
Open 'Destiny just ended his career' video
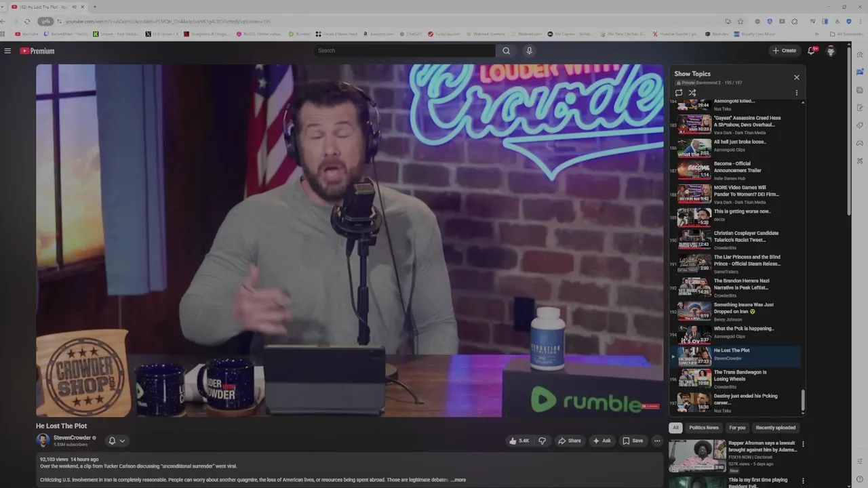tap(736, 403)
